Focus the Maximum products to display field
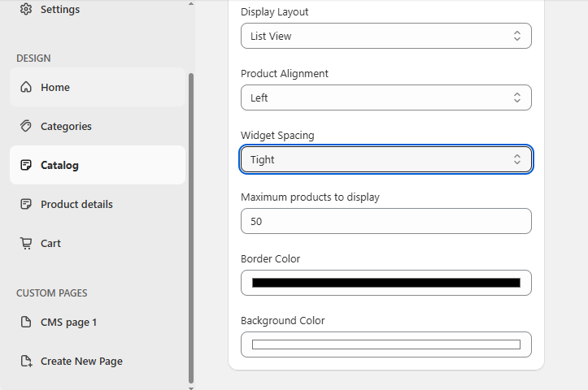 click(x=385, y=221)
